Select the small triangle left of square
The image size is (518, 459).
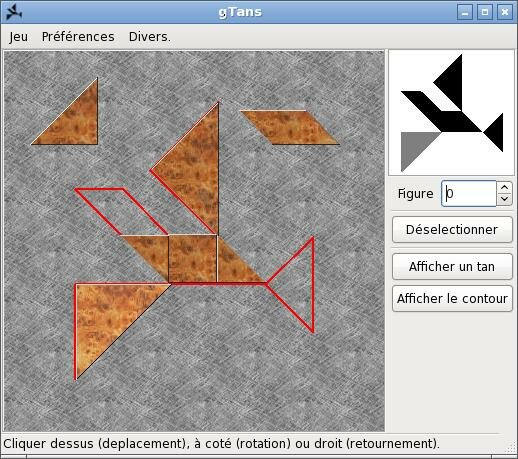153,252
